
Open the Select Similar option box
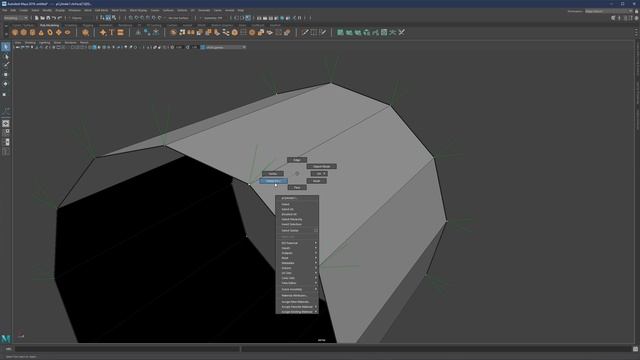tap(316, 231)
